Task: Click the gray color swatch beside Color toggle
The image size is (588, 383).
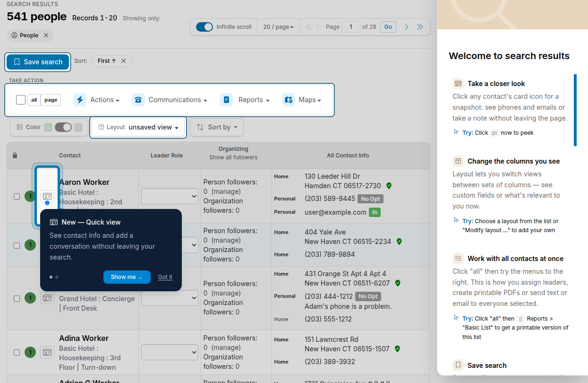Action: point(78,127)
